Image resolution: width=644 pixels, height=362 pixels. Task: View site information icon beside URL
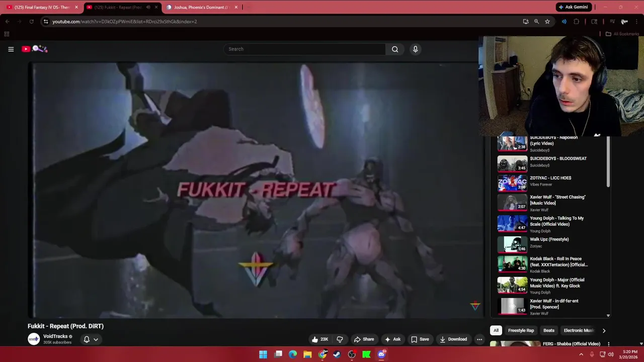(46, 22)
